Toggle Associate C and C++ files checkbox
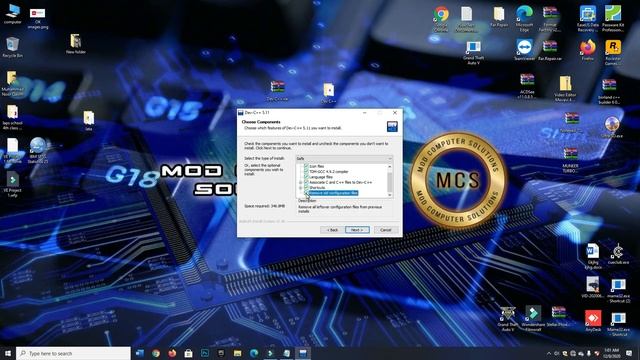 pyautogui.click(x=306, y=182)
